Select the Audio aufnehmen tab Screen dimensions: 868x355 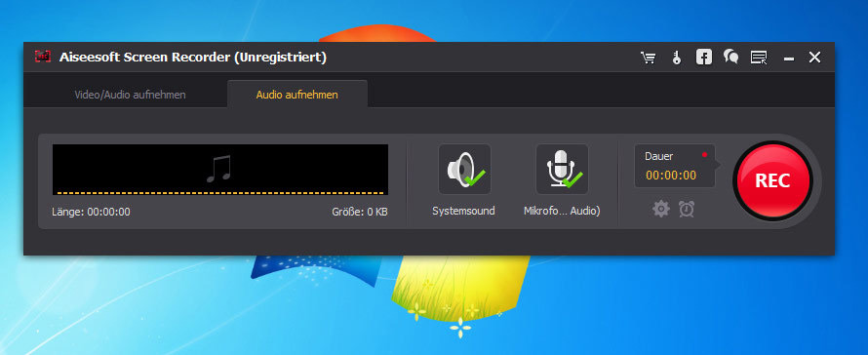(x=297, y=95)
